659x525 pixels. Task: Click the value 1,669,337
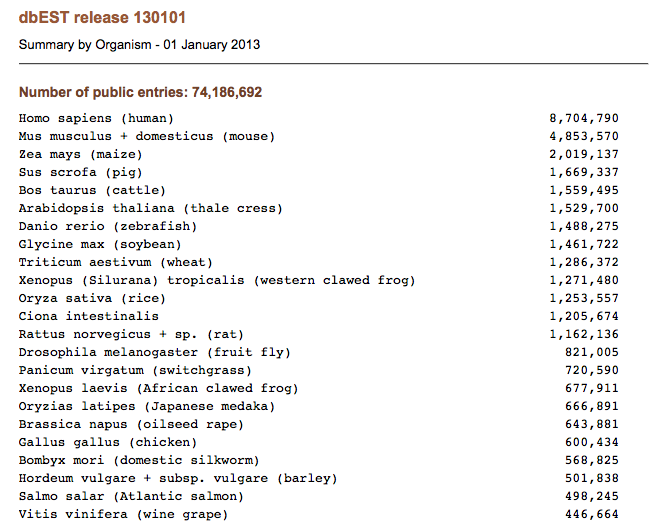pyautogui.click(x=584, y=173)
